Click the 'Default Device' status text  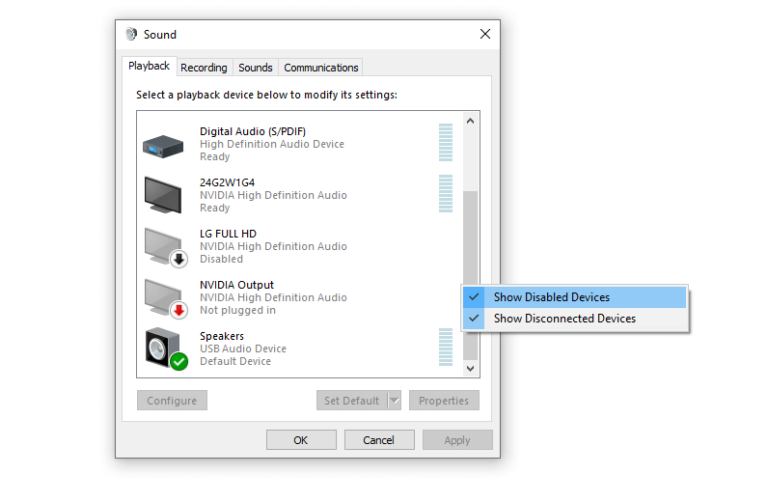click(x=235, y=361)
